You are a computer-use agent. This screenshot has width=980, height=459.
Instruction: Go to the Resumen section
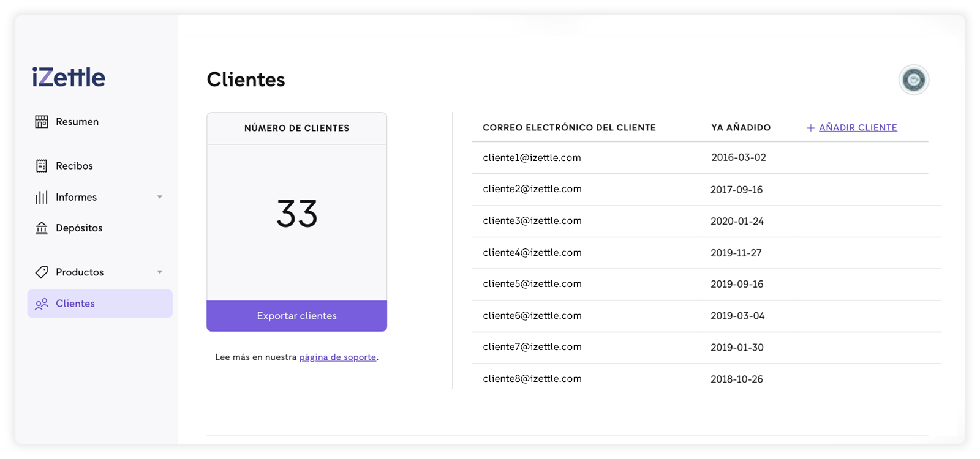coord(77,122)
